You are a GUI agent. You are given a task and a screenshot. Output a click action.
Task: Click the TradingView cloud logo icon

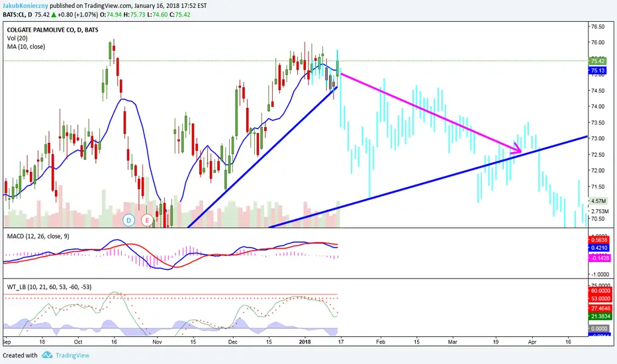point(47,355)
